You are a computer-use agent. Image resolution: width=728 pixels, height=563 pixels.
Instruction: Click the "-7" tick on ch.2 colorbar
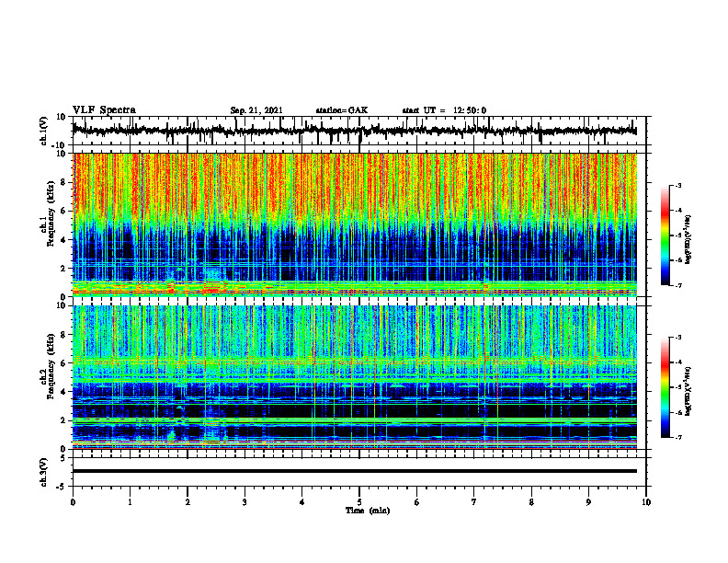click(x=677, y=437)
